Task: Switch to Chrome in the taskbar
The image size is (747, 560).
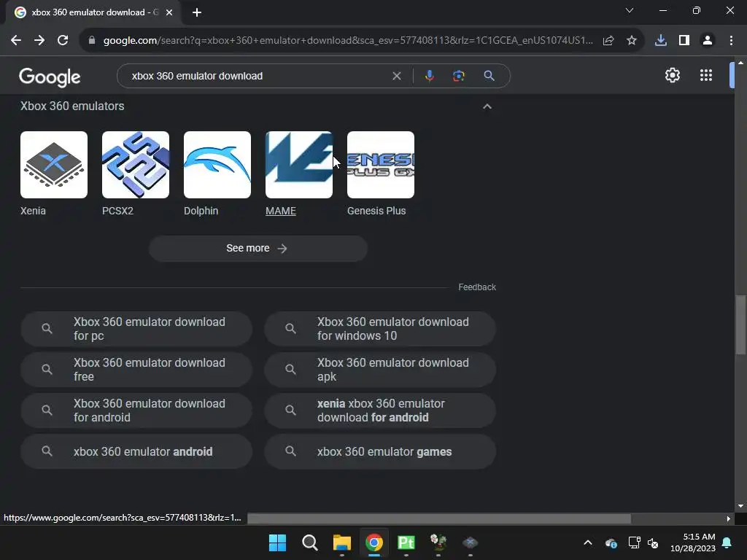Action: click(x=374, y=542)
